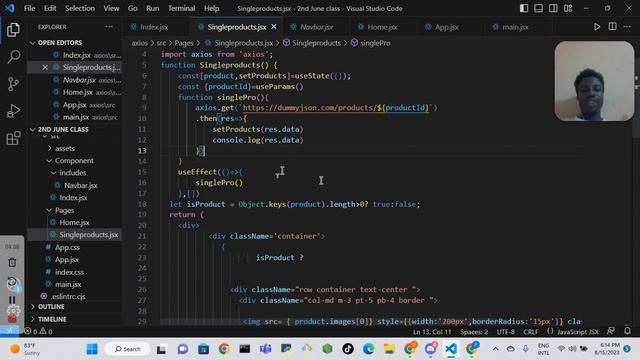Screen dimensions: 640x360
Task: Open the Extensions view
Action: coord(13,138)
